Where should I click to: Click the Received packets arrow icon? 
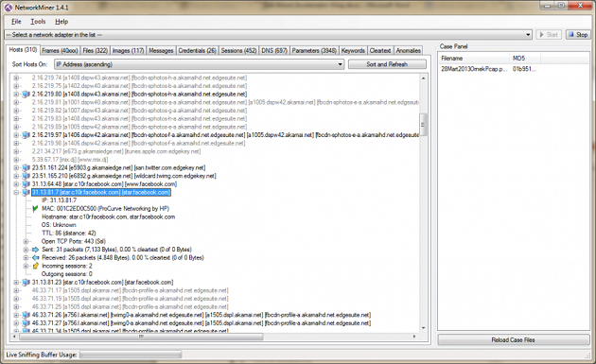point(35,257)
